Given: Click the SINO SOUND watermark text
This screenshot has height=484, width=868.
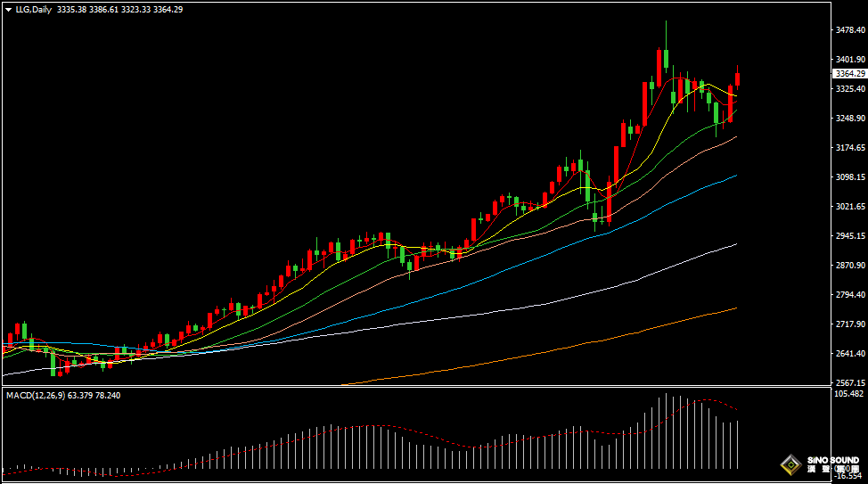Looking at the screenshot, I should click(x=832, y=461).
